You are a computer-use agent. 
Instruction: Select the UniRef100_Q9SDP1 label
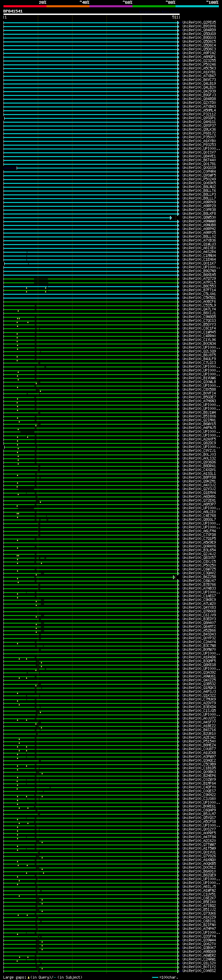(x=199, y=118)
